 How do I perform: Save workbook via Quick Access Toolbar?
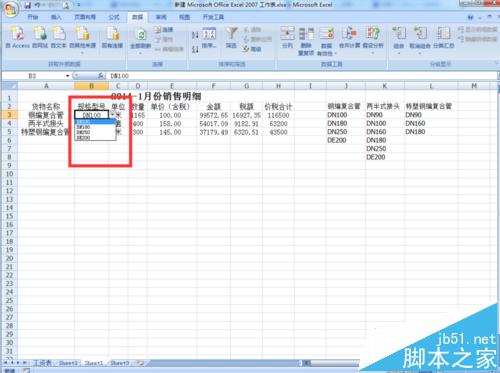click(x=28, y=5)
